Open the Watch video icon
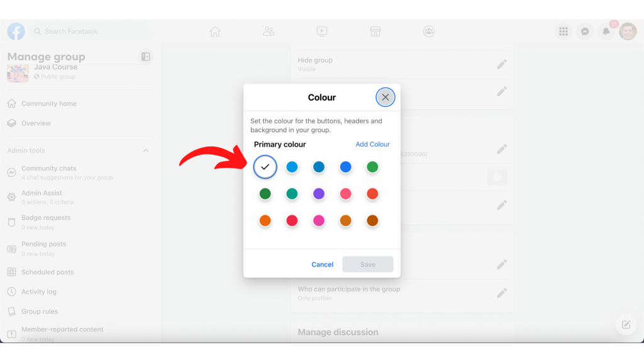The width and height of the screenshot is (644, 362). click(322, 31)
